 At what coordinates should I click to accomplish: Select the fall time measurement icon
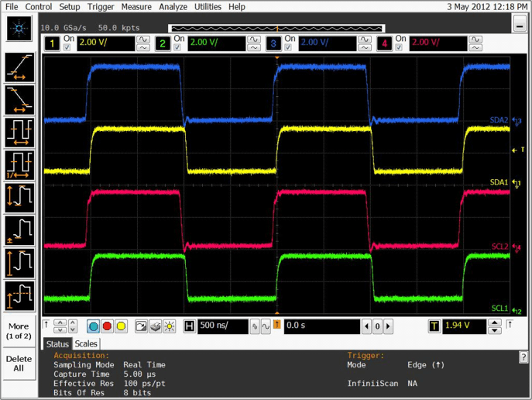click(19, 100)
